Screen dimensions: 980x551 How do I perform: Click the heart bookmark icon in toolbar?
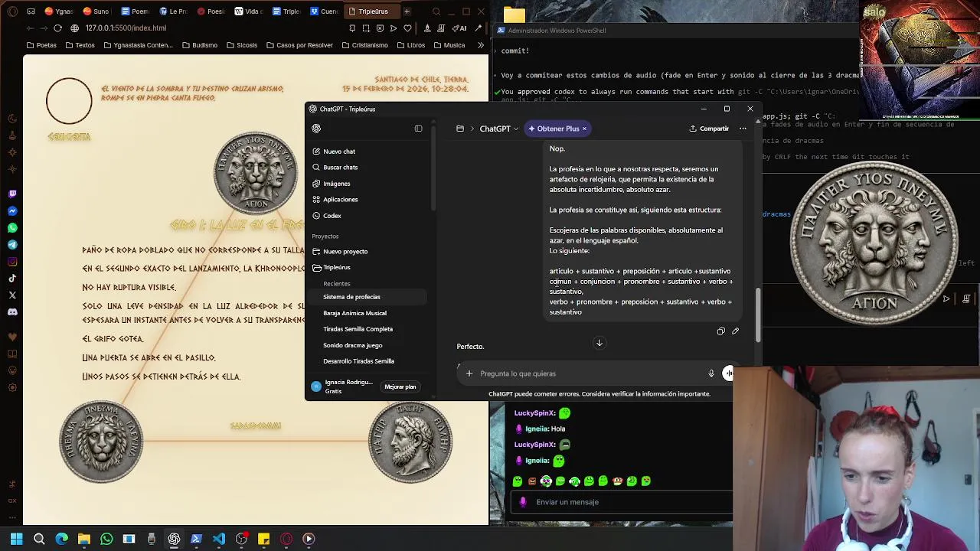pyautogui.click(x=407, y=28)
